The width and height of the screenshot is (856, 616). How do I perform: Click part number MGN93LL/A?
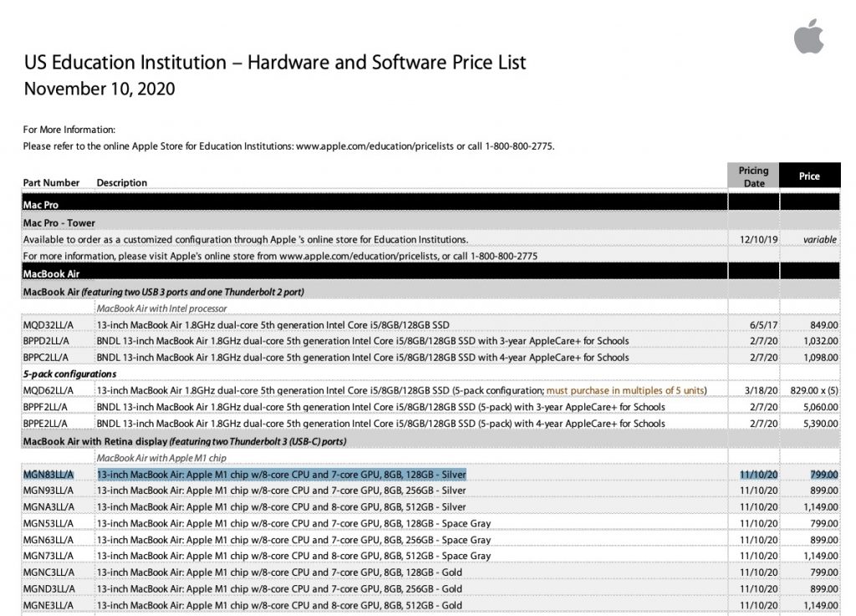[x=48, y=491]
